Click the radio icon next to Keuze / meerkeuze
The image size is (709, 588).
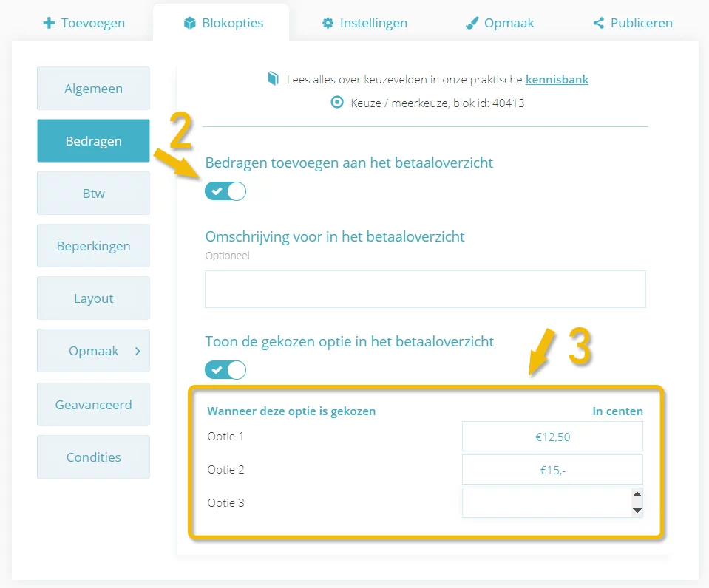(x=337, y=103)
